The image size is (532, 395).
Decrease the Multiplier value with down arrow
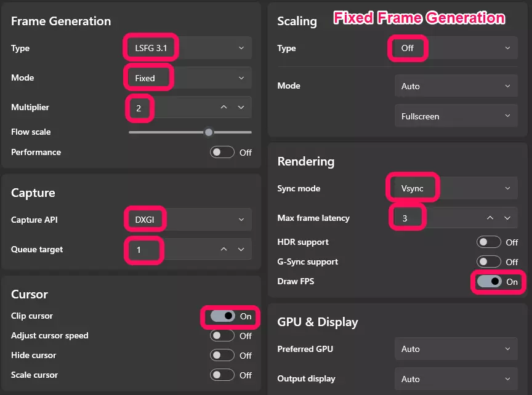(x=241, y=108)
